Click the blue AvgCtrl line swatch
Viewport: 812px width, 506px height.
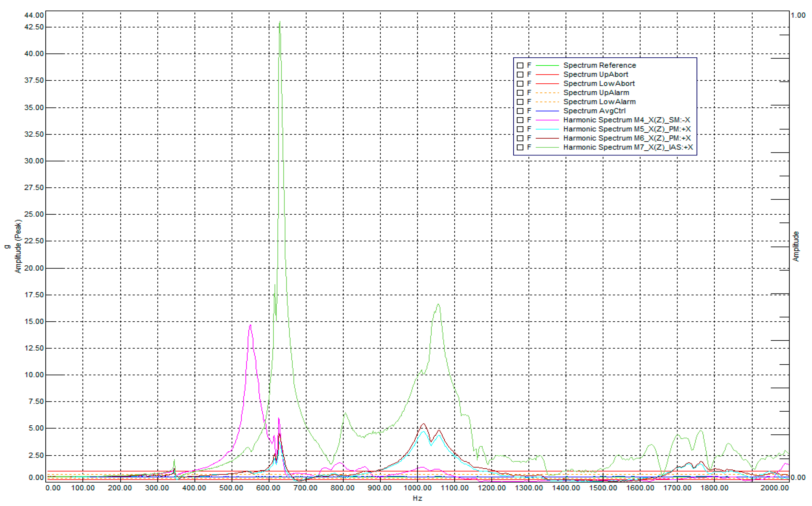click(547, 111)
